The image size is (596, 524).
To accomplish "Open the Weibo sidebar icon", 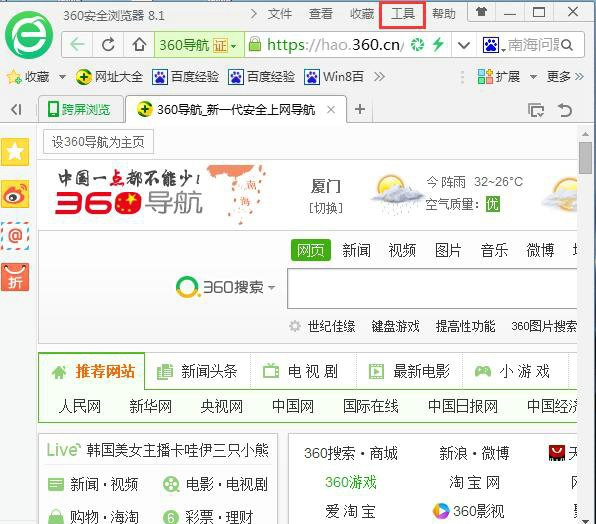I will 15,194.
